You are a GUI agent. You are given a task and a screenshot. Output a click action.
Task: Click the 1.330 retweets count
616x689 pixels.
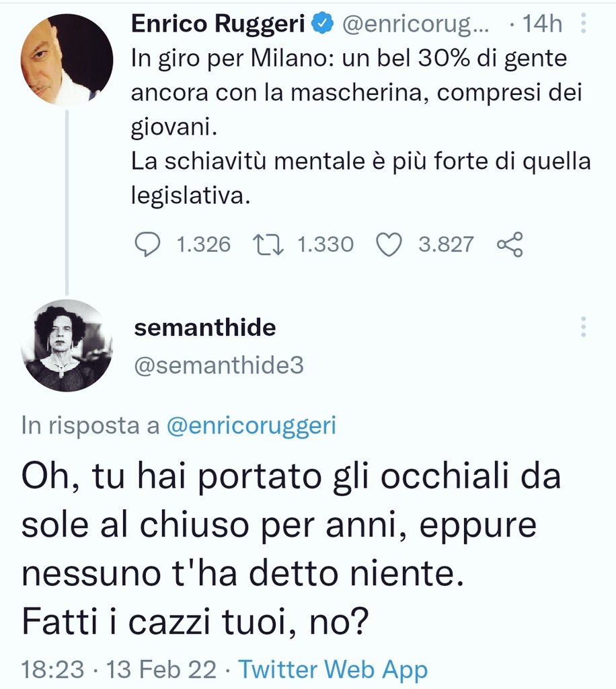325,245
